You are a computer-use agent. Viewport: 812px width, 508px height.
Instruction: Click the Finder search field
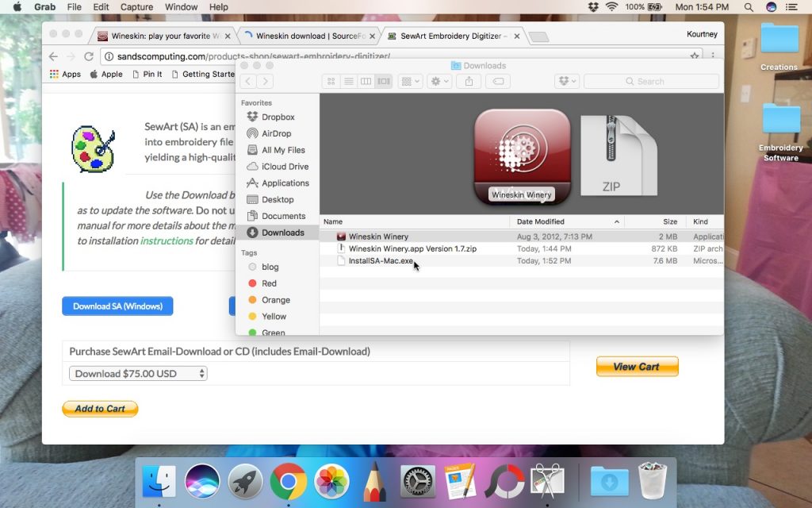point(651,82)
